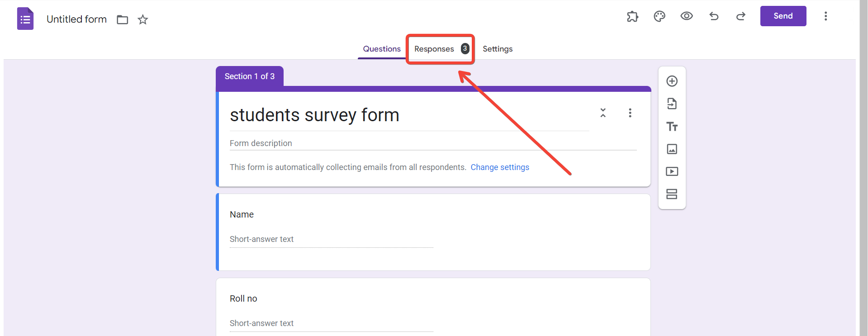Open the form's More options menu

[825, 16]
